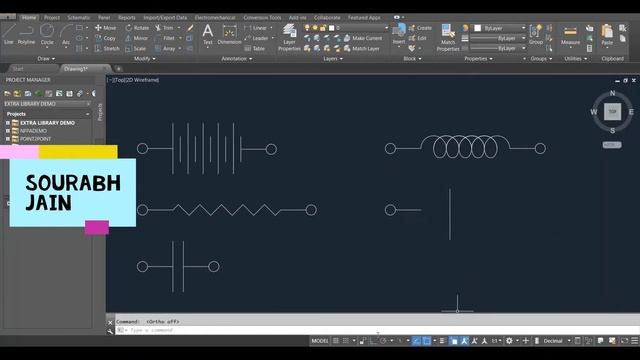
Task: Toggle snap mode in status bar
Action: point(346,340)
